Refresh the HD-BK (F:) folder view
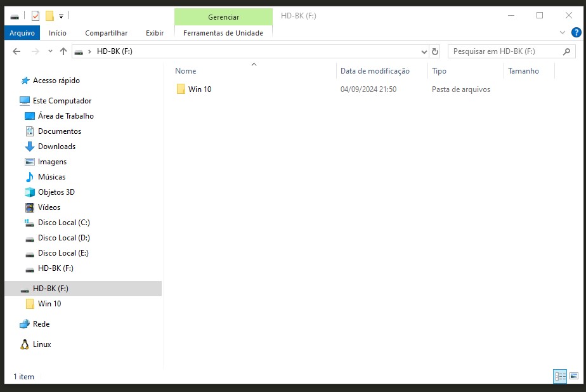586x392 pixels. (435, 51)
